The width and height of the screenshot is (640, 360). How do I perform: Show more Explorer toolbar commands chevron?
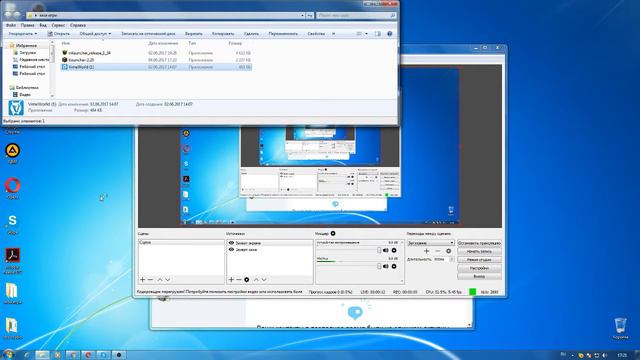(x=333, y=34)
